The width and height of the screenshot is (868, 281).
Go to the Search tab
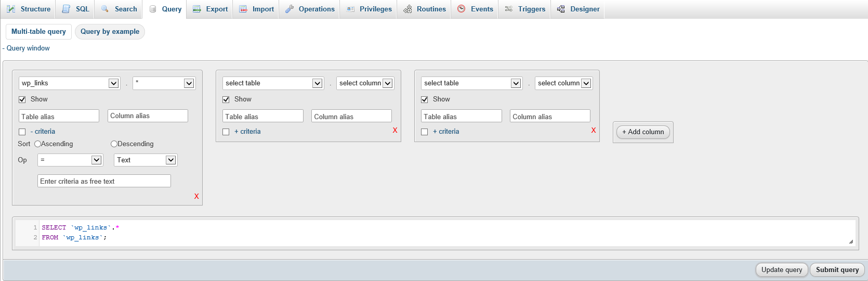pyautogui.click(x=119, y=9)
